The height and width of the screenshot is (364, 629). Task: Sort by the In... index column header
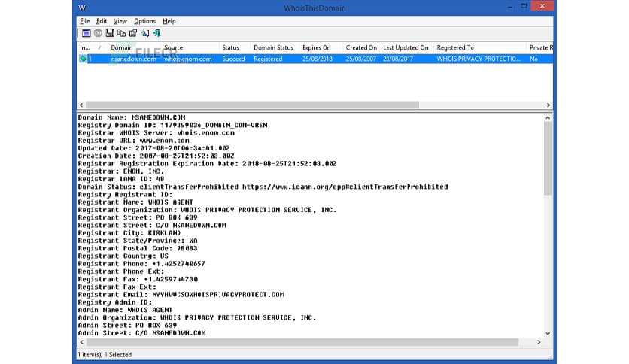pos(85,47)
